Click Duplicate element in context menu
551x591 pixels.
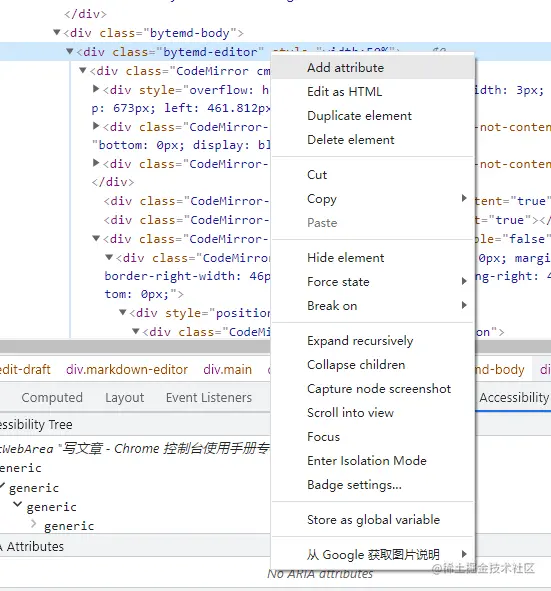pyautogui.click(x=372, y=116)
